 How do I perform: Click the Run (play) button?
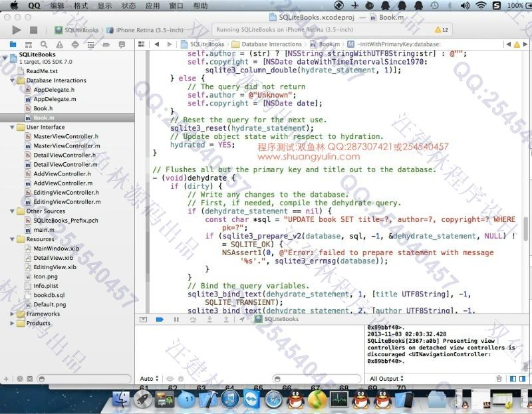click(x=16, y=30)
